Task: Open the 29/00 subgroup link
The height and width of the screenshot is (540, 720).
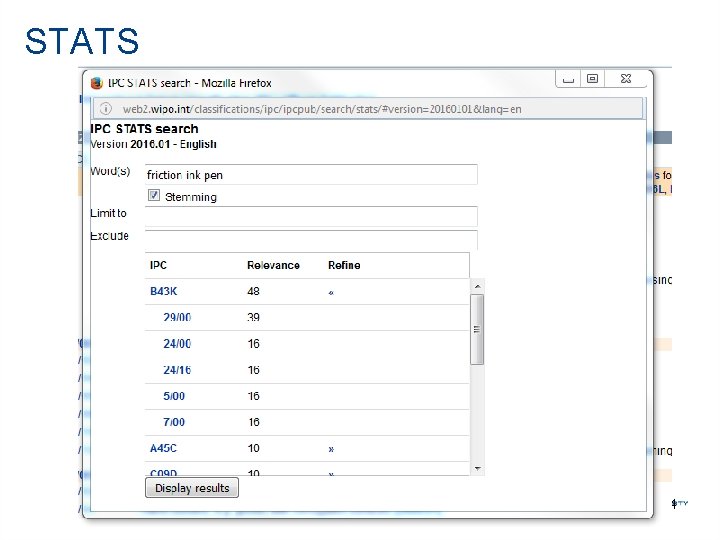Action: 177,317
